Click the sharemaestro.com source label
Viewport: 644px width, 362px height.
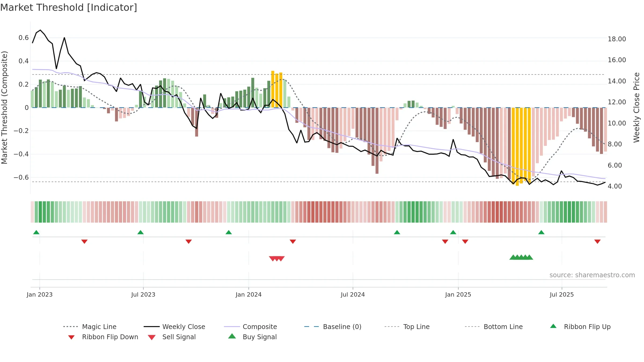click(x=592, y=275)
